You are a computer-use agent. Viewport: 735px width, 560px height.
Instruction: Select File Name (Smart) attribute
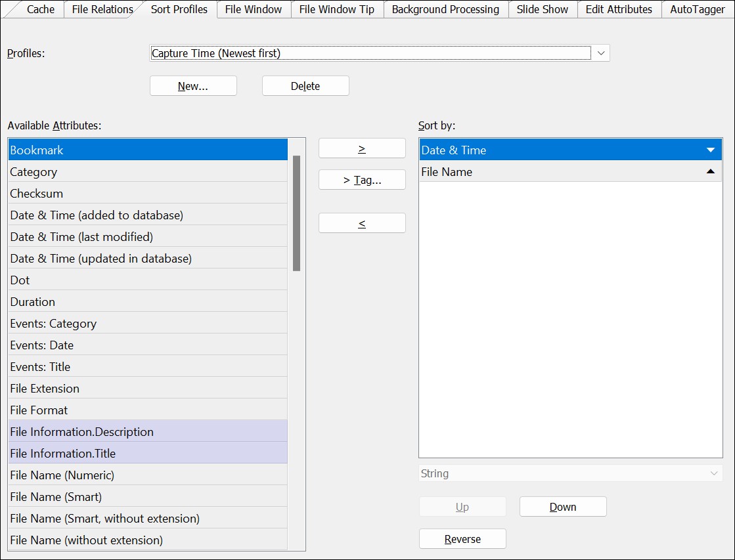[x=148, y=496]
